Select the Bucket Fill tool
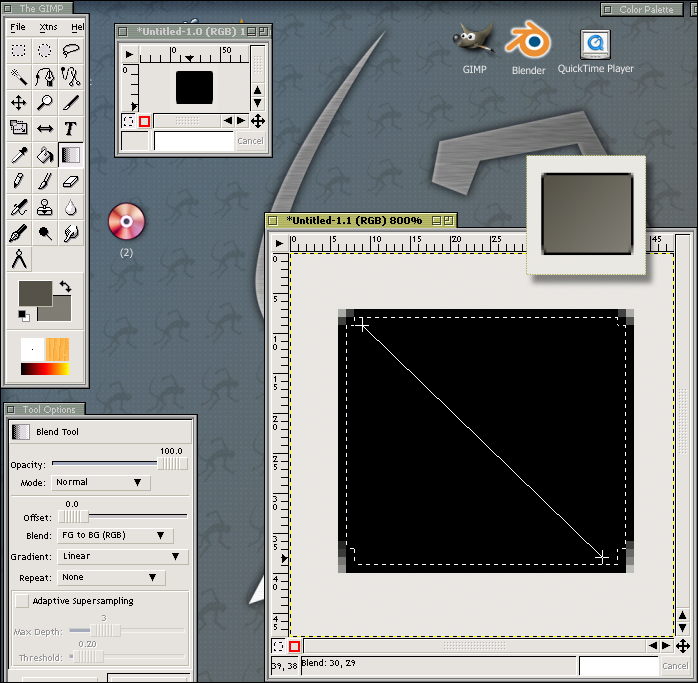This screenshot has width=698, height=683. (x=44, y=154)
